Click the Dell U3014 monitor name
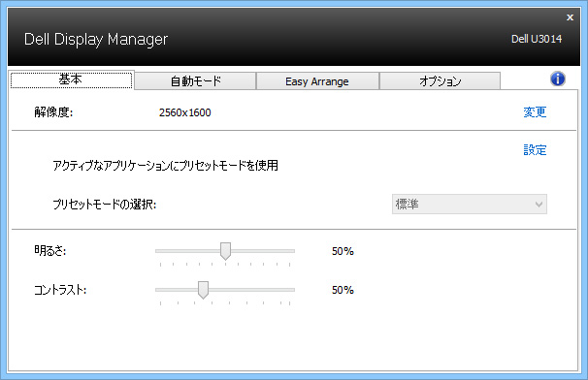This screenshot has height=380, width=588. (x=537, y=39)
